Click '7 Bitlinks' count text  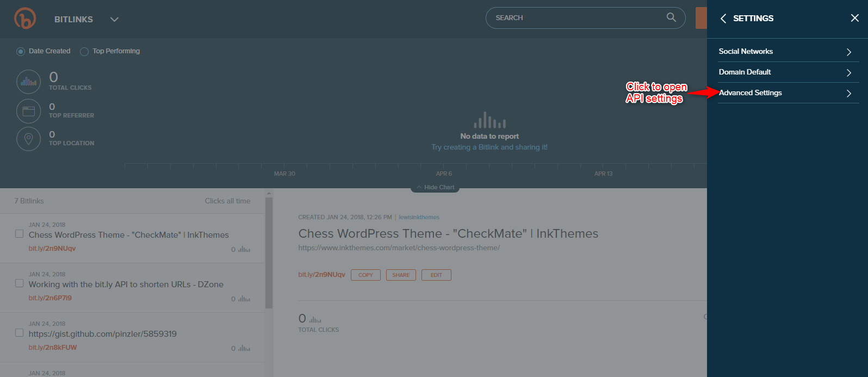click(29, 201)
